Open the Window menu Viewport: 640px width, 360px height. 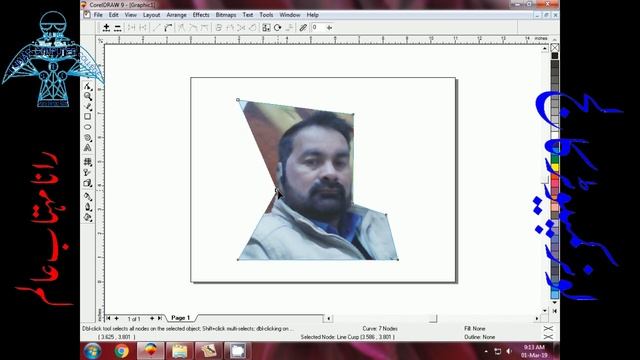(290, 15)
